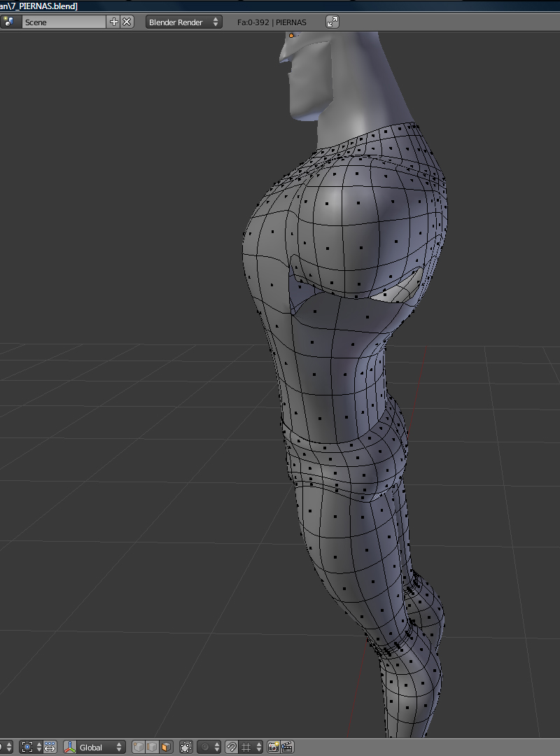Image resolution: width=560 pixels, height=756 pixels.
Task: Toggle snap magnet during transform
Action: pos(232,748)
